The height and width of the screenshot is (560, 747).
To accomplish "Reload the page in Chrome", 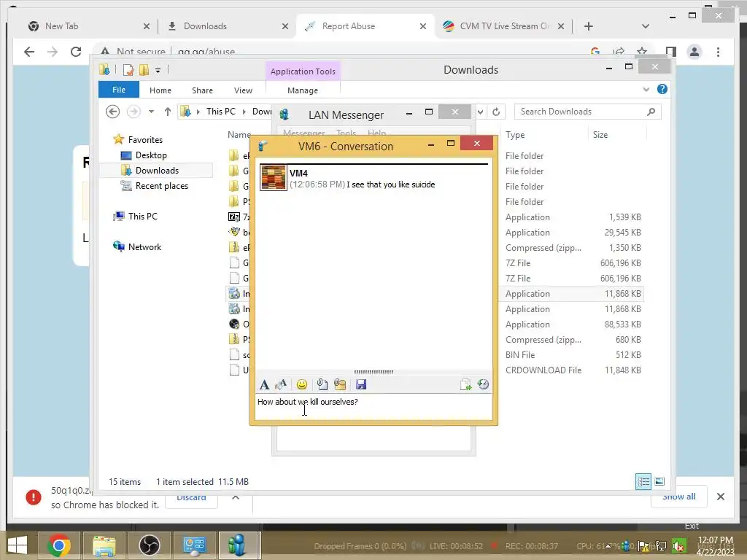I will pos(76,52).
